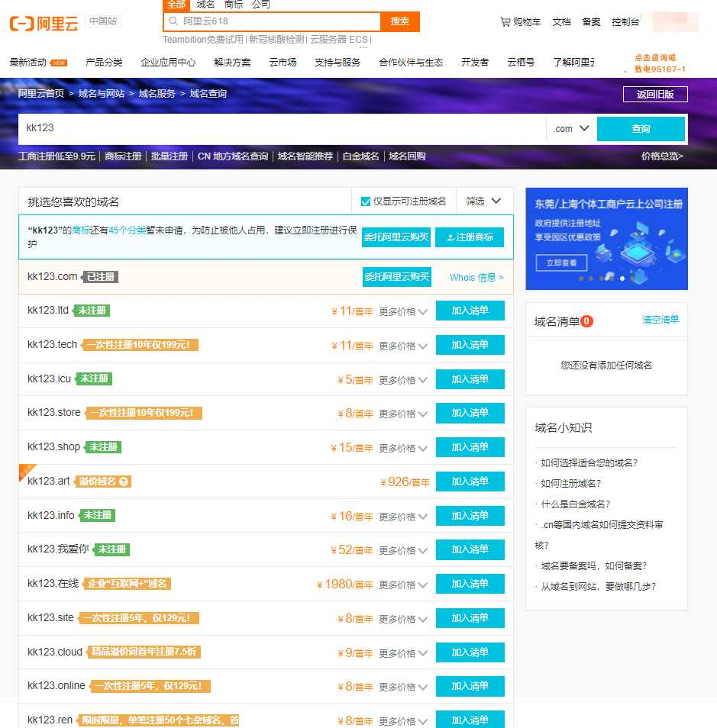The height and width of the screenshot is (728, 717).
Task: Add kk123.online to list
Action: tap(470, 686)
